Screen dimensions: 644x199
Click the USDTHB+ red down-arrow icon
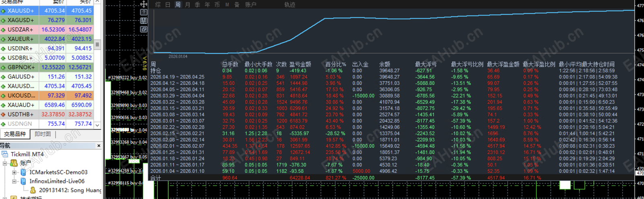tap(3, 115)
